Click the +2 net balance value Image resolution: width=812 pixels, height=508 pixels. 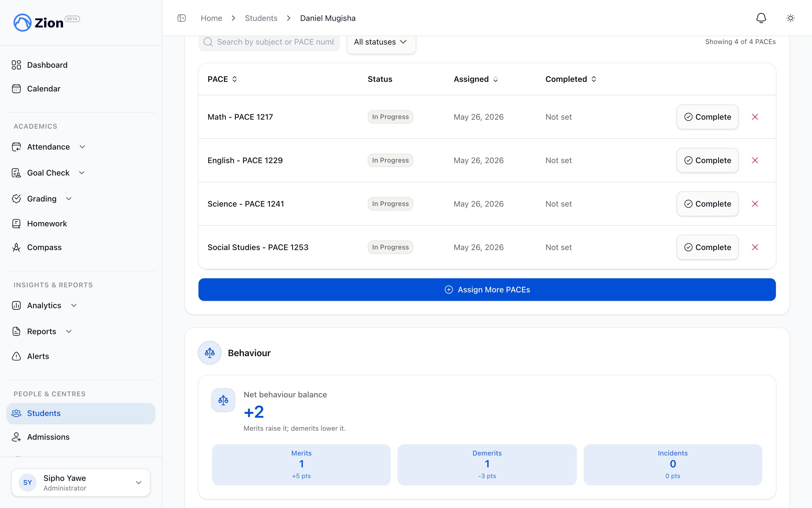pos(254,412)
